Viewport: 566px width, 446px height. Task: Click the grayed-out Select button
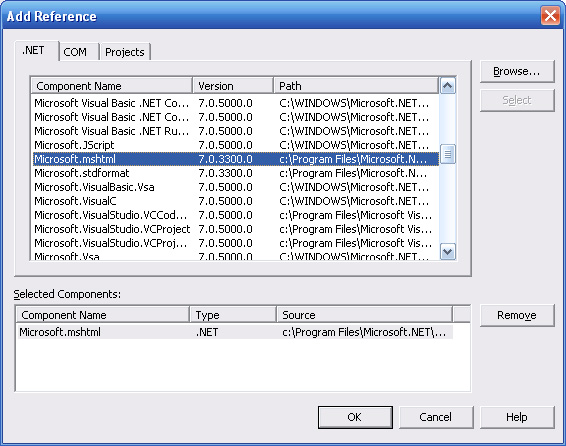(517, 100)
